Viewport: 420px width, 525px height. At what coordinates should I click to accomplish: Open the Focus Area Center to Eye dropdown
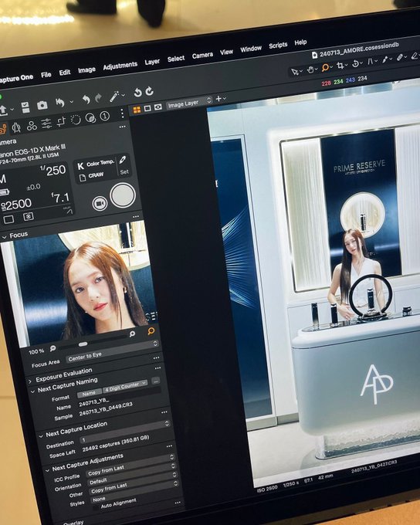pyautogui.click(x=112, y=351)
